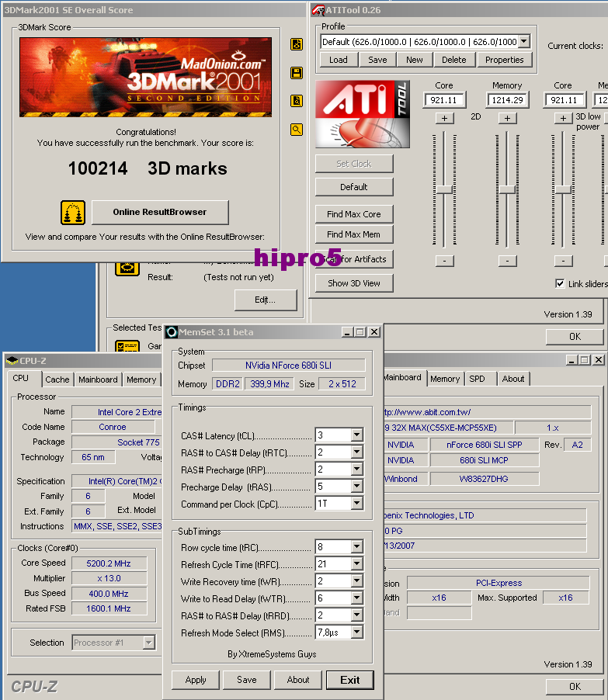The height and width of the screenshot is (700, 608).
Task: Click the 2D Core clock field showing 921.11
Action: 444,100
